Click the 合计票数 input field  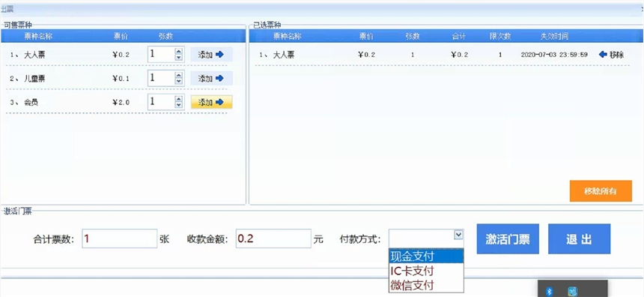(x=120, y=238)
